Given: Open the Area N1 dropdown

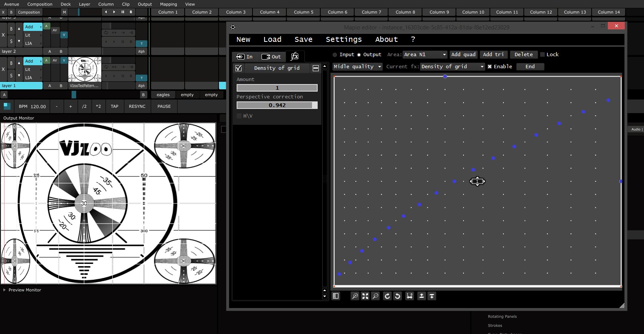Looking at the screenshot, I should (425, 55).
